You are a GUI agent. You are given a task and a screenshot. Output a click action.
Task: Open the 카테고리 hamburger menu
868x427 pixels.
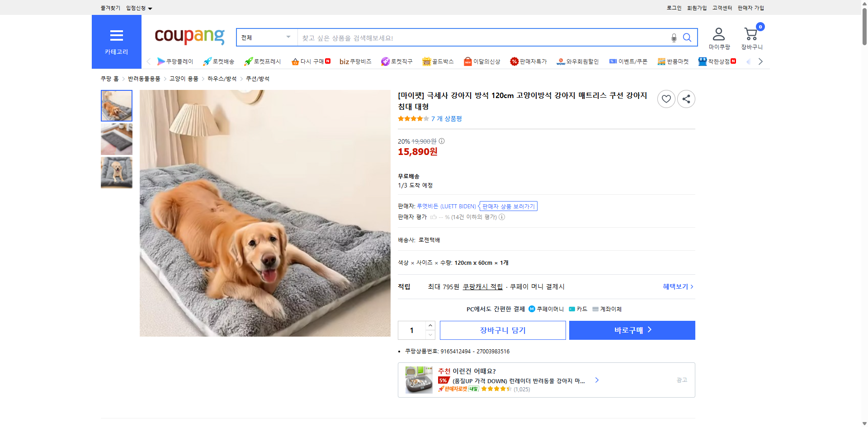coord(116,36)
